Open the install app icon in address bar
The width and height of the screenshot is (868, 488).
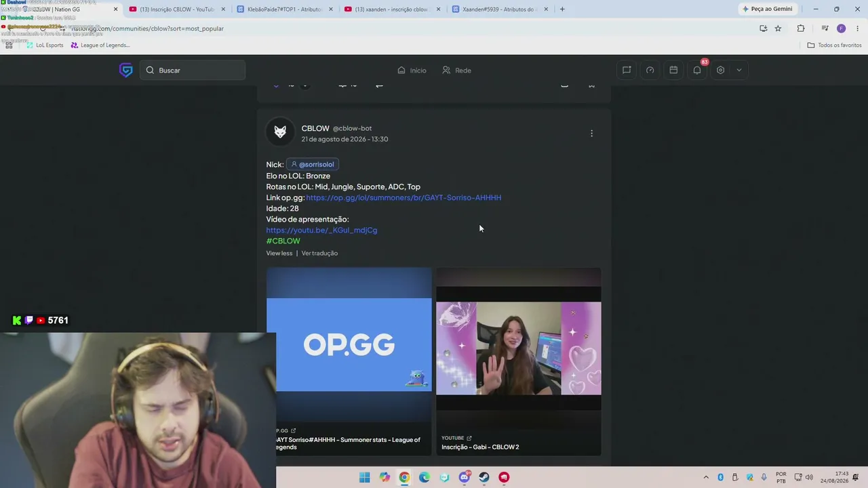[764, 28]
